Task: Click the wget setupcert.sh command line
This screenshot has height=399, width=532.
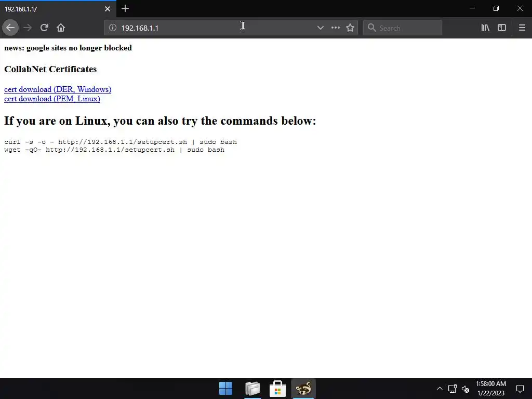Action: point(114,150)
